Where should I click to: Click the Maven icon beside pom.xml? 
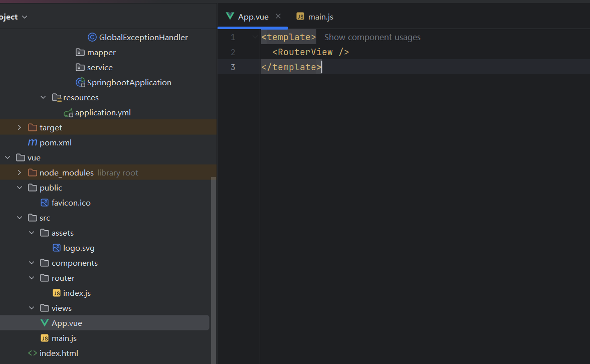[x=32, y=142]
